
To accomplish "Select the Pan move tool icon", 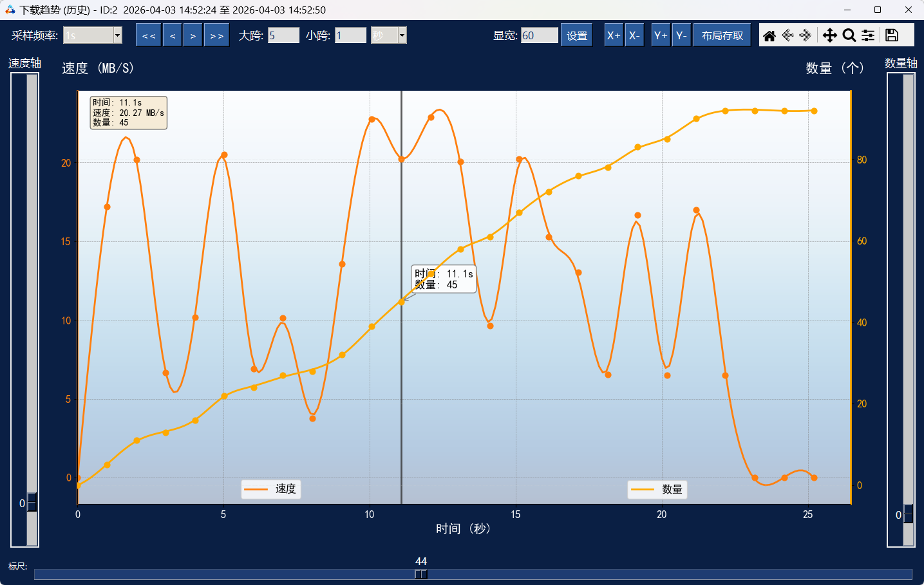I will pyautogui.click(x=829, y=35).
